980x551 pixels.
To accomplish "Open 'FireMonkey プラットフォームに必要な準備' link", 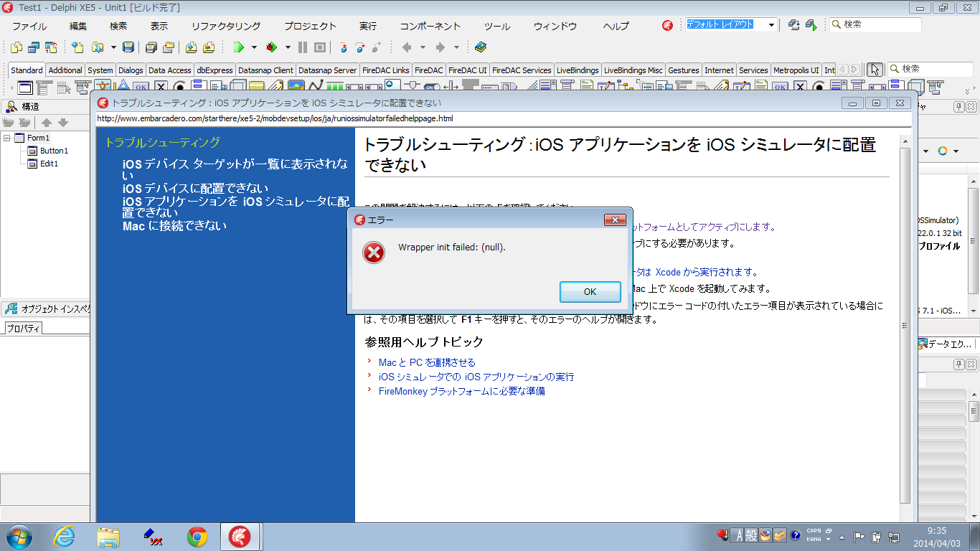I will pyautogui.click(x=461, y=391).
